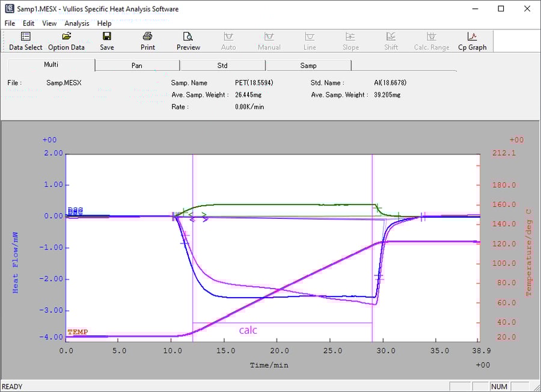Choose the Slope toolbar tool
This screenshot has height=392, width=541.
(x=350, y=41)
